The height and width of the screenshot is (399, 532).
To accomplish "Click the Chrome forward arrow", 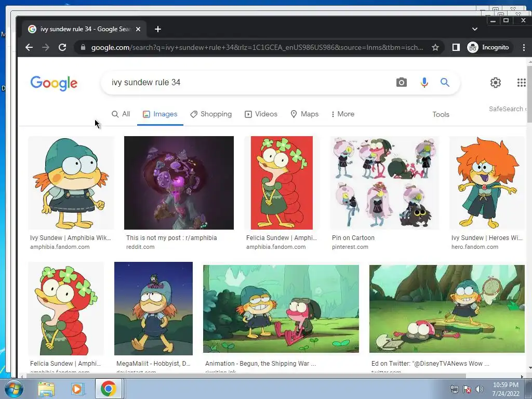I will pyautogui.click(x=46, y=47).
